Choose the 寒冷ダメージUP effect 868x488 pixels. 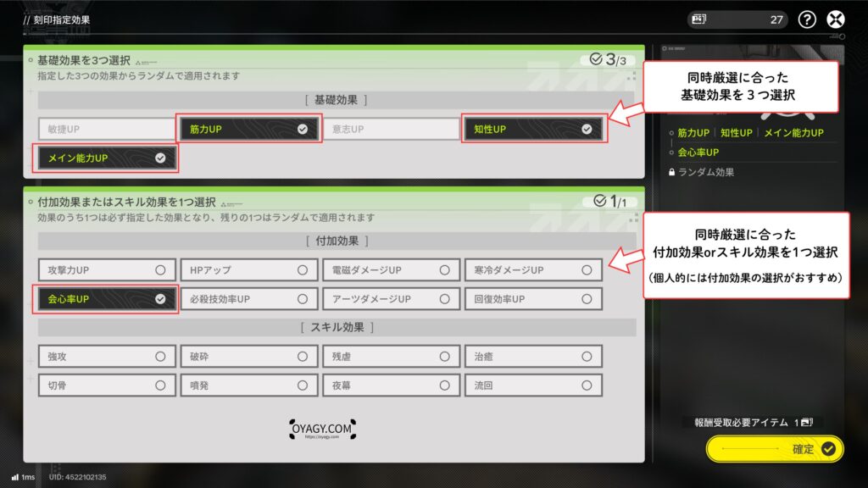[532, 270]
